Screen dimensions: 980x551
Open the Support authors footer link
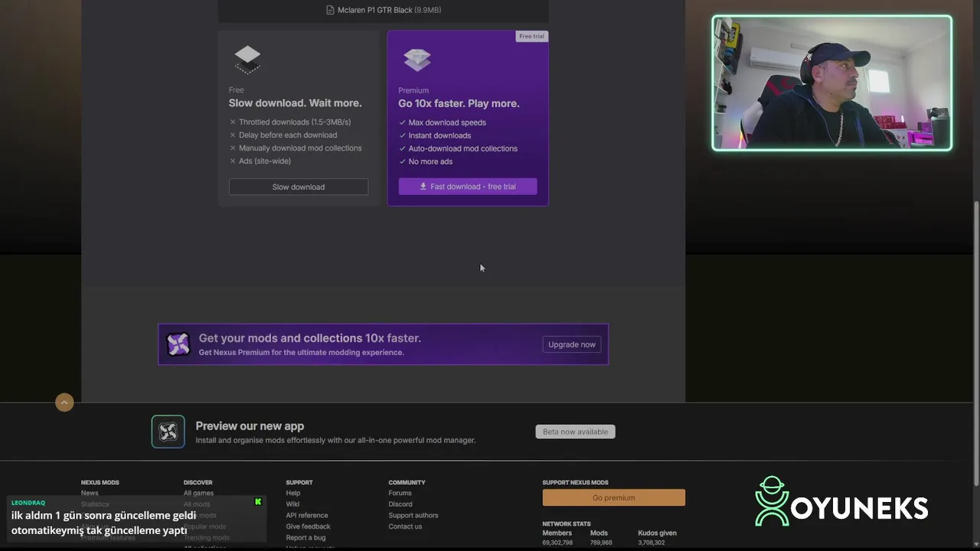point(413,515)
